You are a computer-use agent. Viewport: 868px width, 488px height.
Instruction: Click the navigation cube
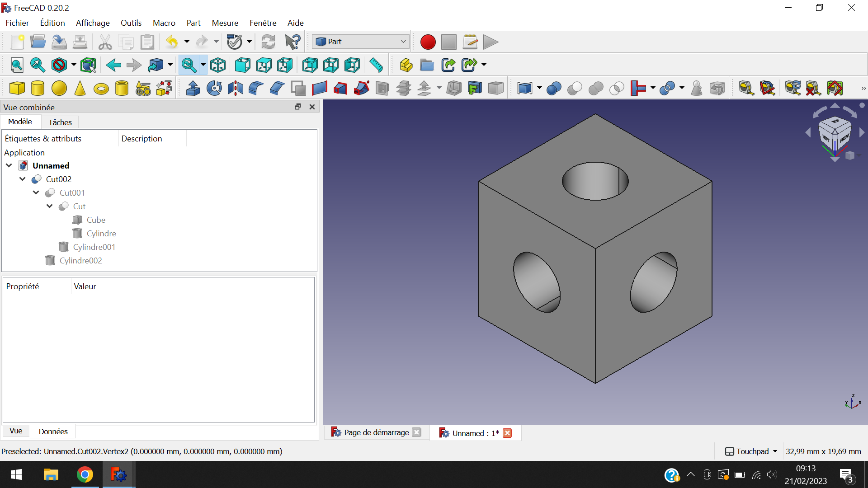835,133
